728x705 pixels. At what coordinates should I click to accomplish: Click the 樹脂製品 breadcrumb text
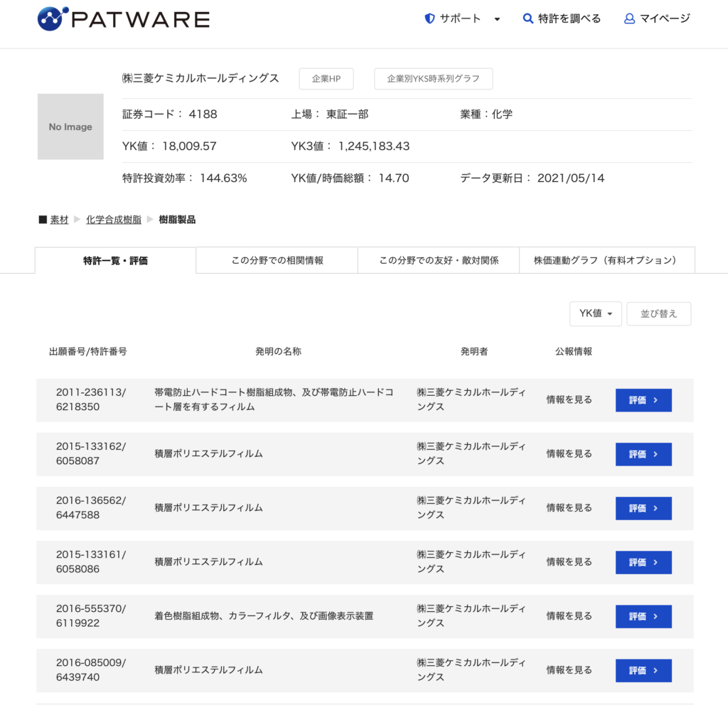coord(177,220)
